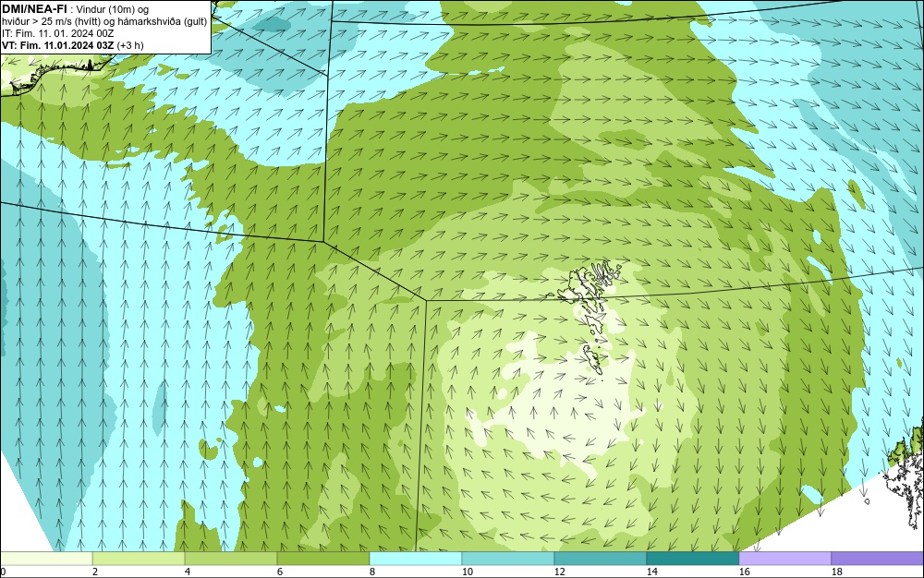This screenshot has height=578, width=924.
Task: Click the legend scale label "6"
Action: [280, 572]
